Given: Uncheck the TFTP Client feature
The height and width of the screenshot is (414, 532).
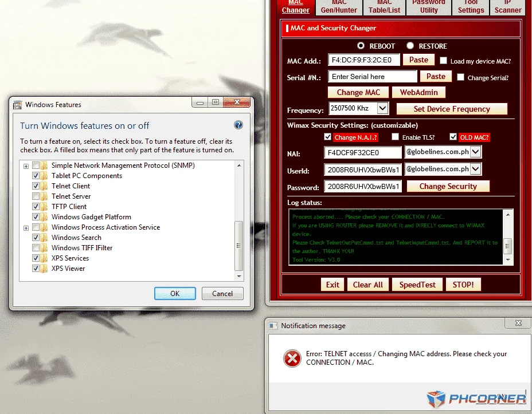Looking at the screenshot, I should [x=36, y=206].
